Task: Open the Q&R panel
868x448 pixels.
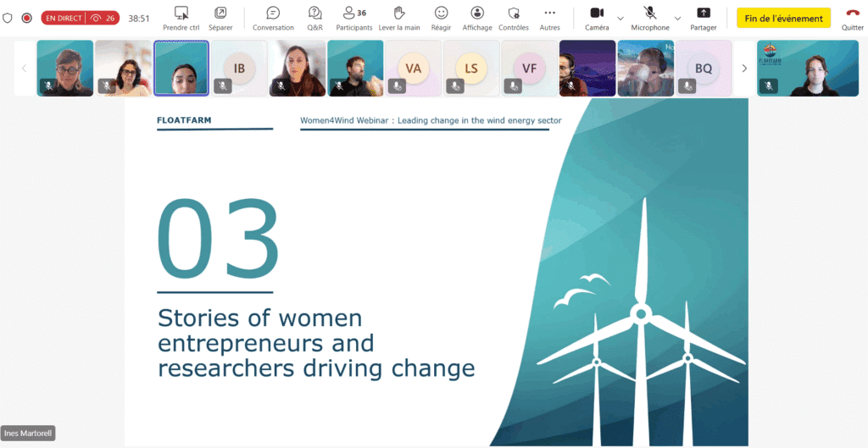Action: (314, 18)
